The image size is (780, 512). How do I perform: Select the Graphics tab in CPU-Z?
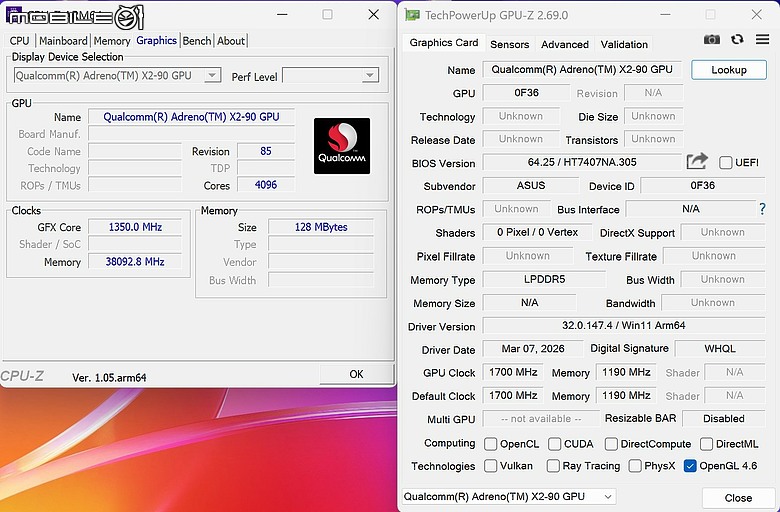click(156, 40)
